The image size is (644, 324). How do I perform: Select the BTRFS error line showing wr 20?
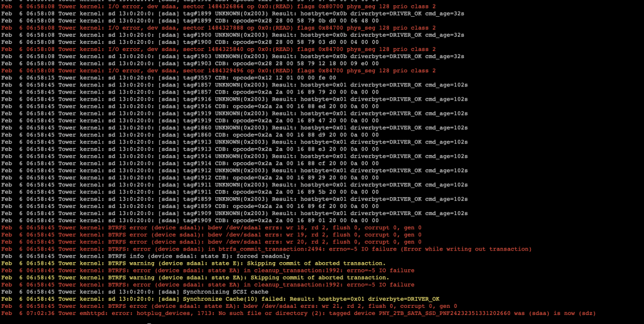click(211, 242)
